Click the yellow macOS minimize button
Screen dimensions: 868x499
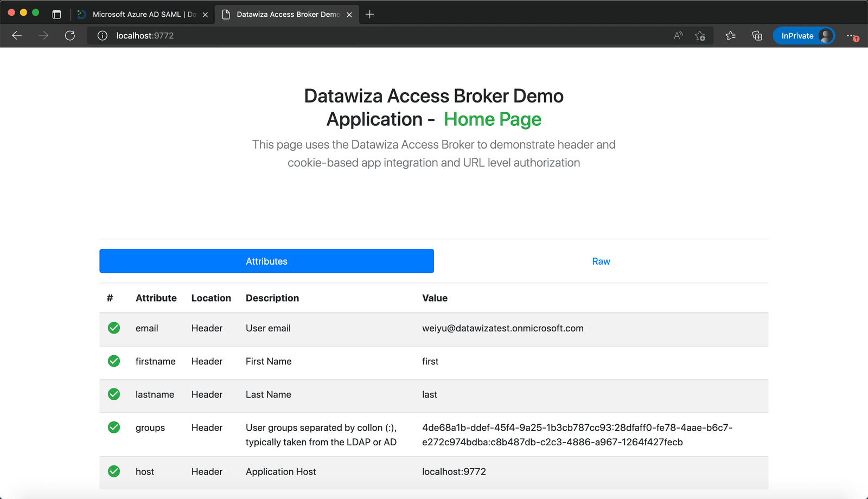pos(23,12)
